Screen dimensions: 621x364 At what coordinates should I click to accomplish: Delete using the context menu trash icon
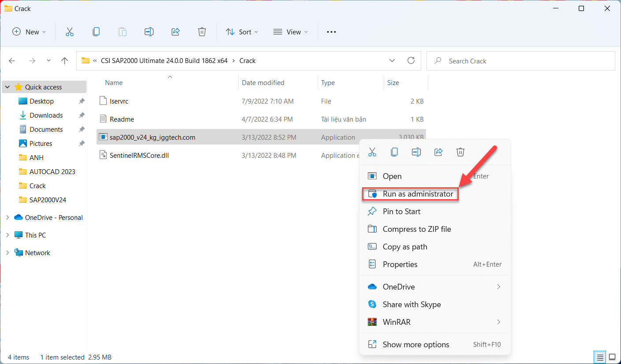[460, 152]
